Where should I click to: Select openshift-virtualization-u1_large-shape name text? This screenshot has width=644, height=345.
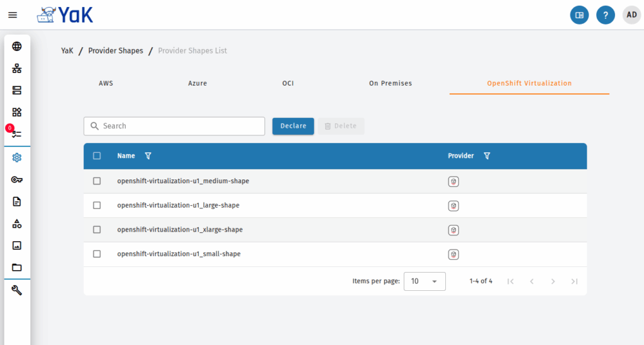coord(178,205)
